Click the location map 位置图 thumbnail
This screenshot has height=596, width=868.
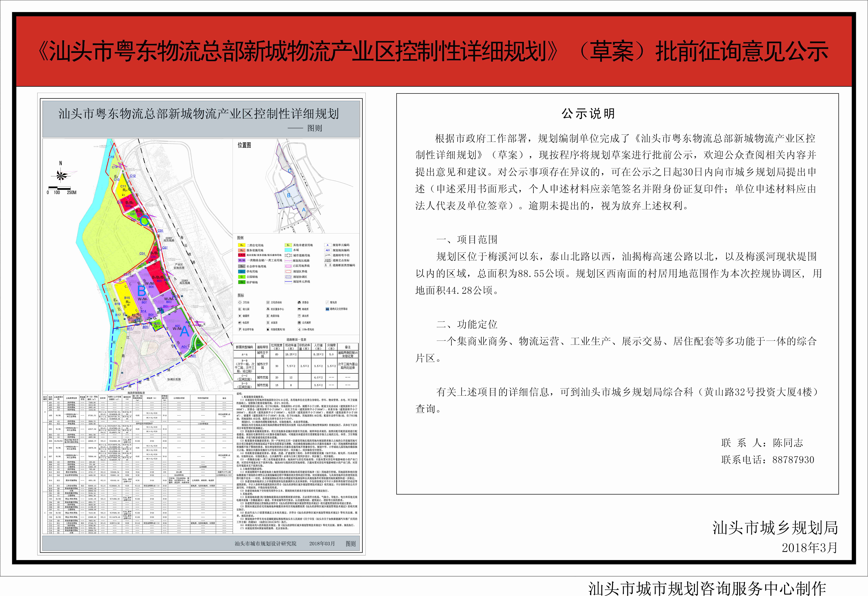(x=296, y=186)
